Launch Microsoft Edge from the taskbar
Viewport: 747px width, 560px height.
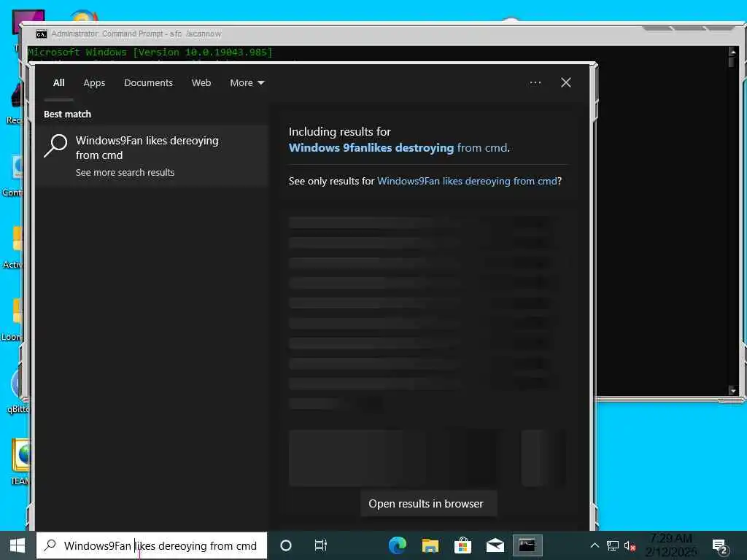click(398, 545)
